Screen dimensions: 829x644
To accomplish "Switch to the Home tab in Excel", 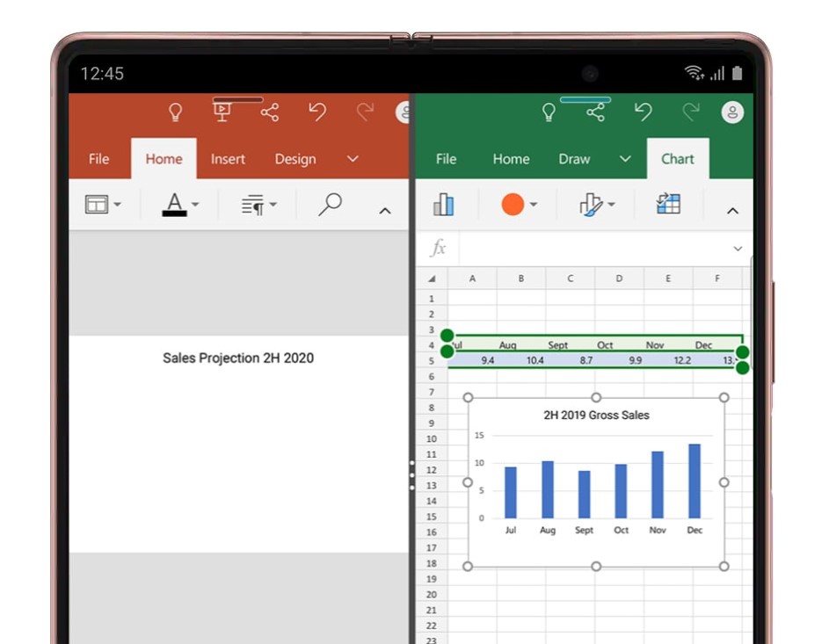I will (511, 159).
